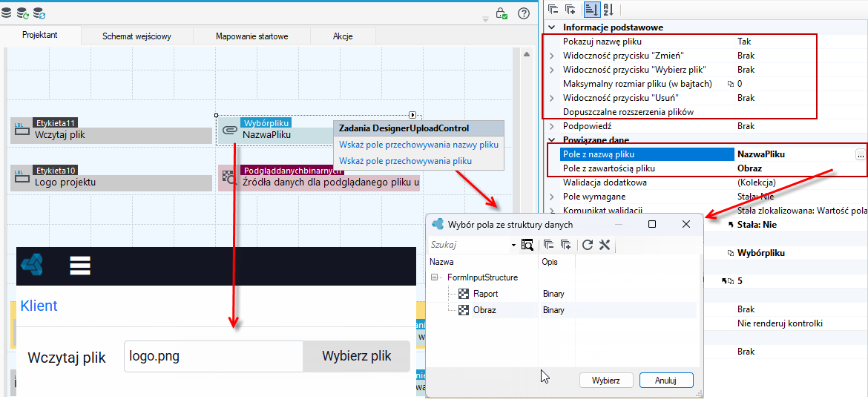Expand all categories in the property grid toolbar
The image size is (868, 408).
(570, 9)
